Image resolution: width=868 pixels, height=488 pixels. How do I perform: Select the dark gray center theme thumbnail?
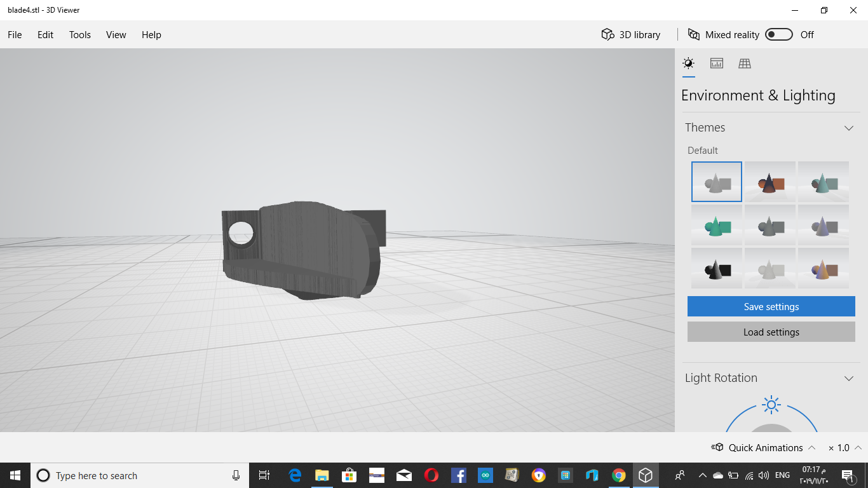(x=770, y=225)
